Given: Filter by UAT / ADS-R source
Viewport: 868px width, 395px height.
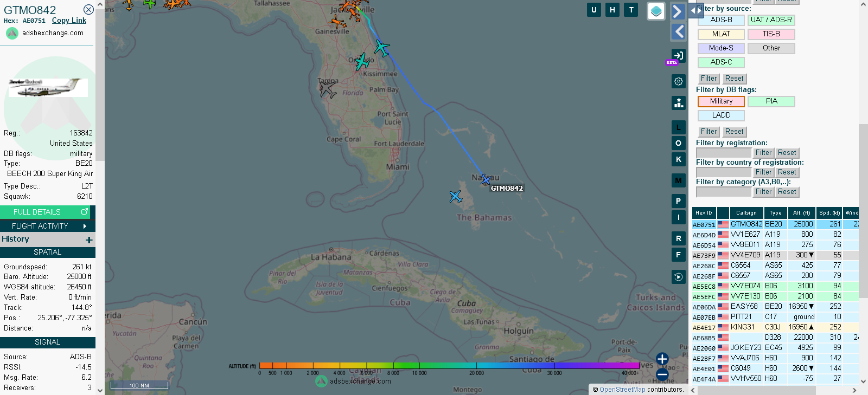Looking at the screenshot, I should [771, 20].
